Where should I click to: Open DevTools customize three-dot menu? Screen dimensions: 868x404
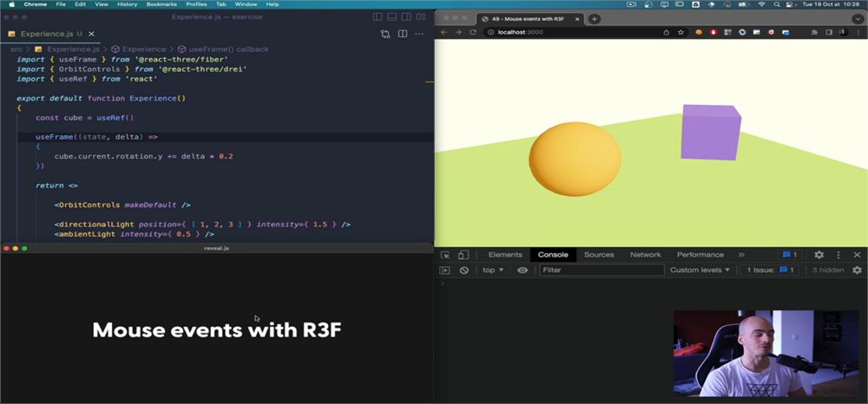[x=838, y=255]
